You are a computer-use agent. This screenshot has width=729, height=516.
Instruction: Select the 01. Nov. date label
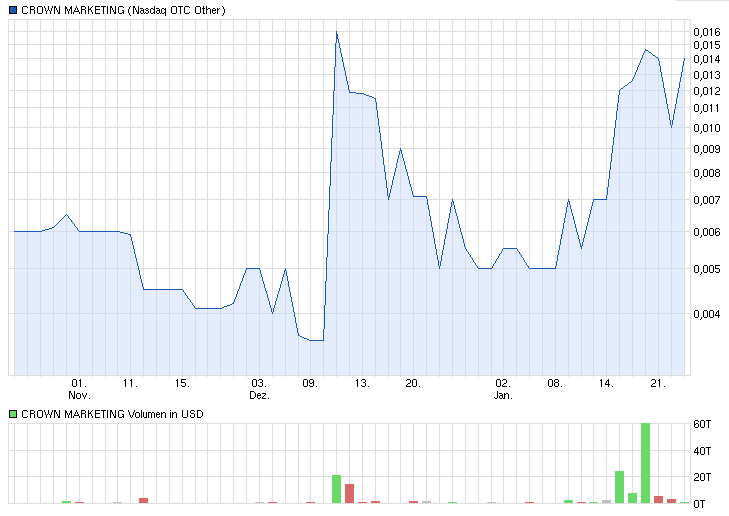79,388
